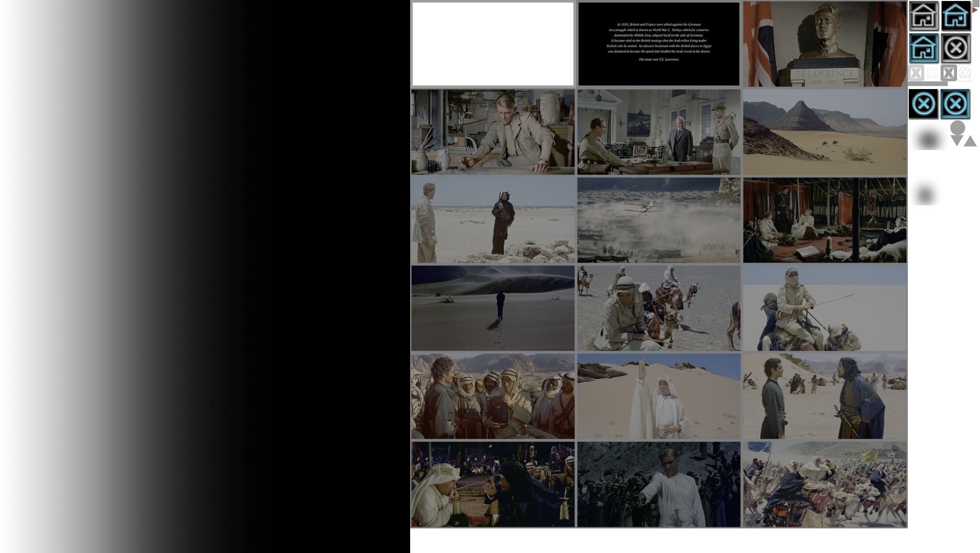980x553 pixels.
Task: Select thumbnail of crowd of men in headdresses
Action: coord(493,396)
